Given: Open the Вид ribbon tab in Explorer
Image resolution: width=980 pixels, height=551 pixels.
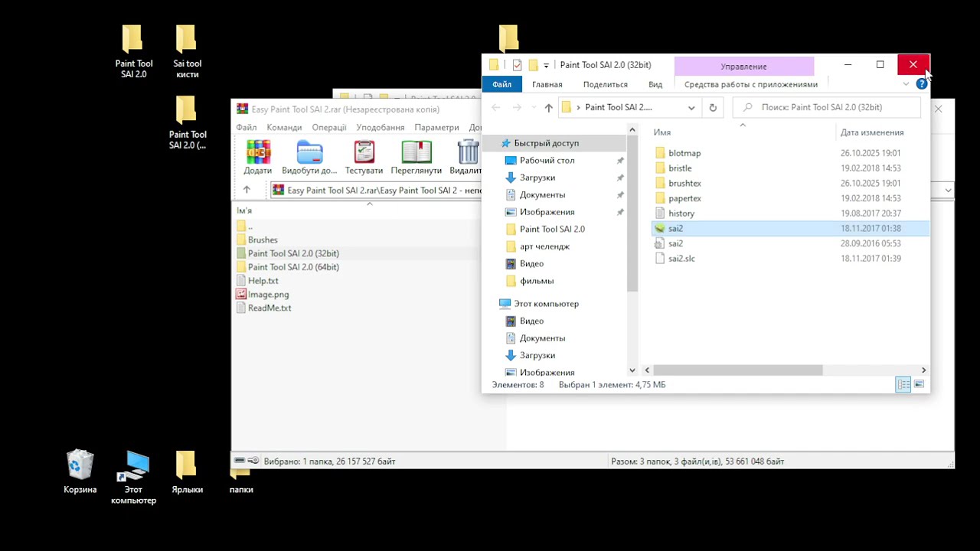Looking at the screenshot, I should (x=655, y=84).
